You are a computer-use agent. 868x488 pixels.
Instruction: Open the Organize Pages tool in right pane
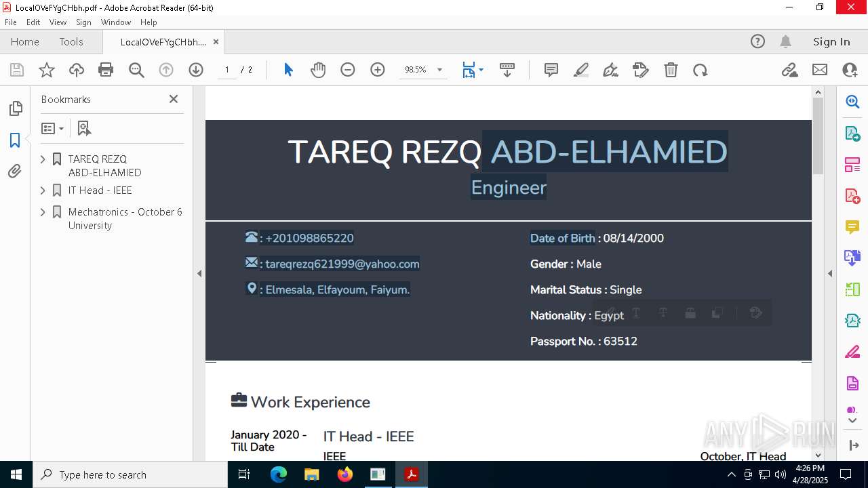coord(852,289)
